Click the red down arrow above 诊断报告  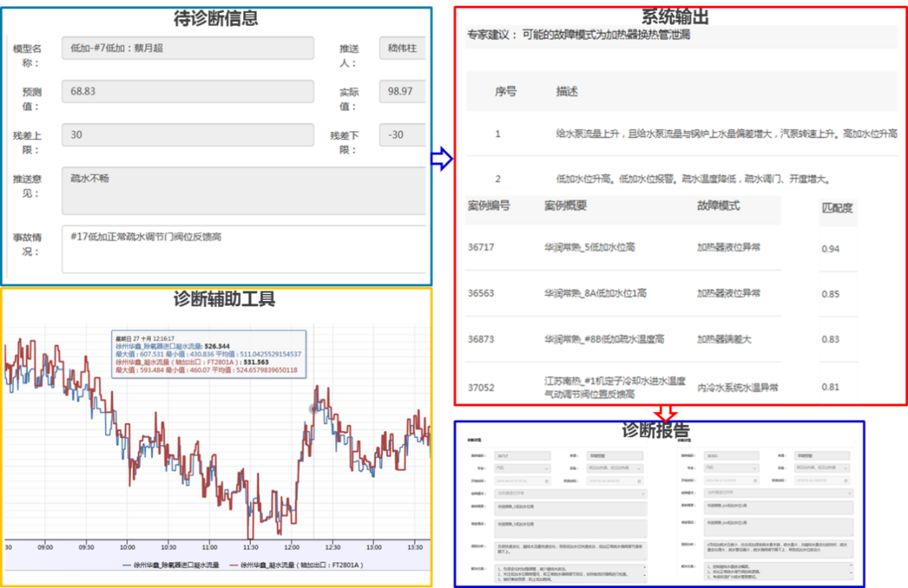(x=665, y=414)
